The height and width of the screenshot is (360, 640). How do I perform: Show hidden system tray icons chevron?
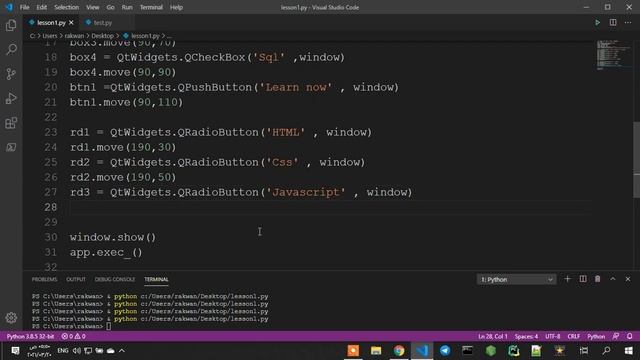(122, 351)
